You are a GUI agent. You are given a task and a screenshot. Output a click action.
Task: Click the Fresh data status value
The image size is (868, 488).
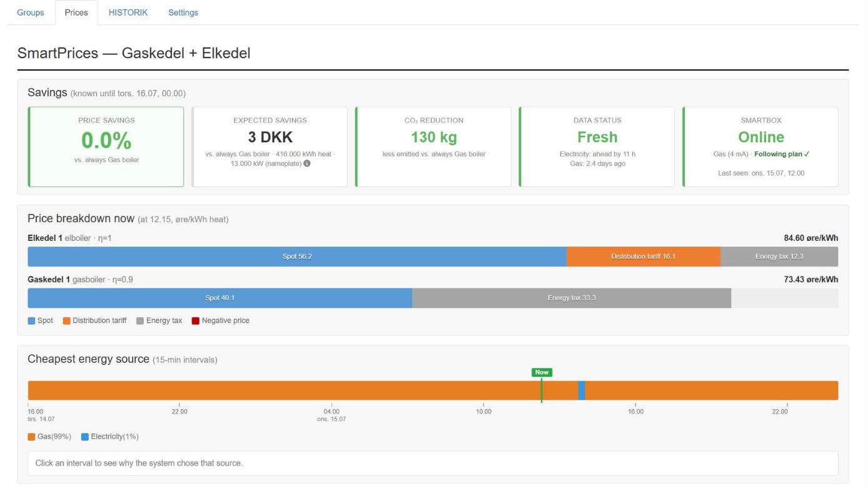(597, 137)
